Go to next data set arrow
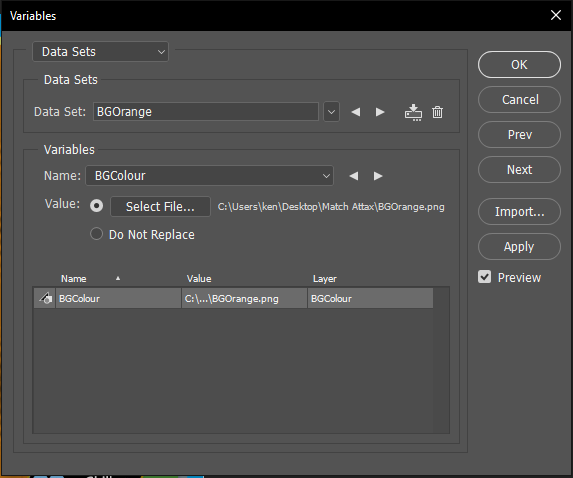 380,112
